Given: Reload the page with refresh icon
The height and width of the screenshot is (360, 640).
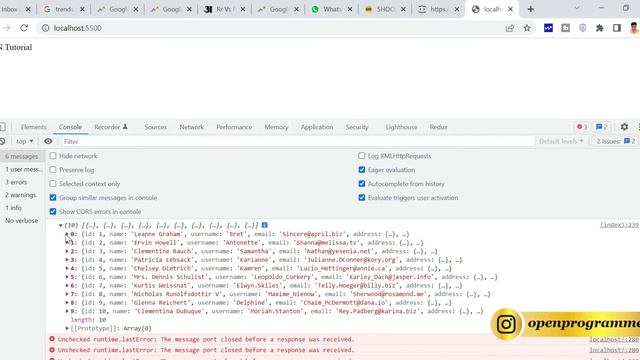Looking at the screenshot, I should (24, 28).
